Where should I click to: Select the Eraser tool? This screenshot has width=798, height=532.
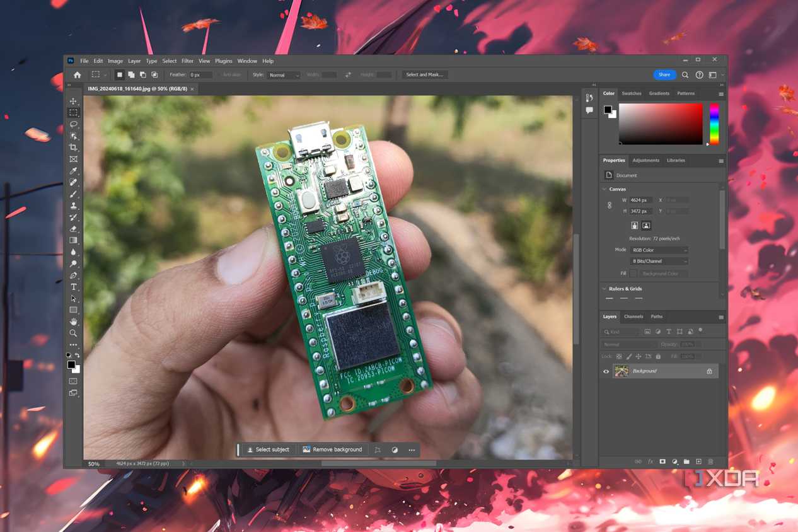coord(73,229)
